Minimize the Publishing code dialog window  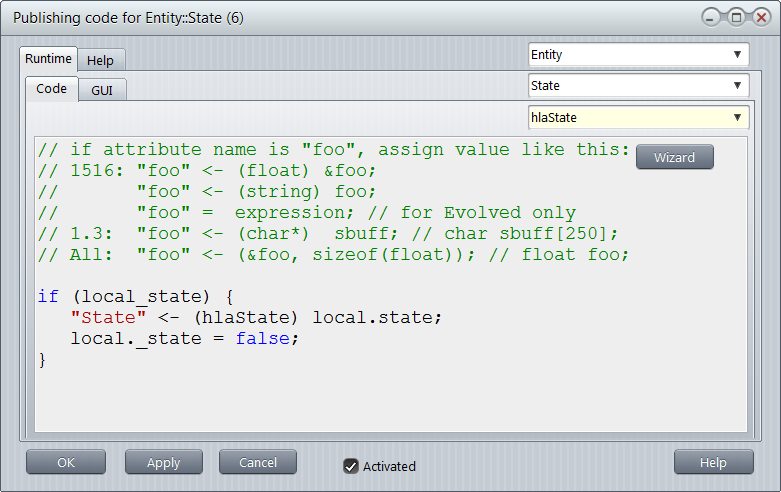[712, 17]
